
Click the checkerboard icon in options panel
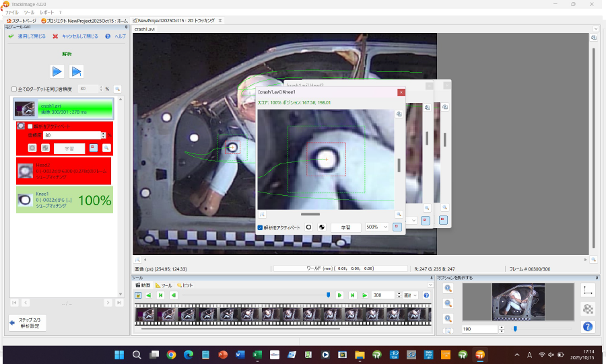click(x=588, y=309)
